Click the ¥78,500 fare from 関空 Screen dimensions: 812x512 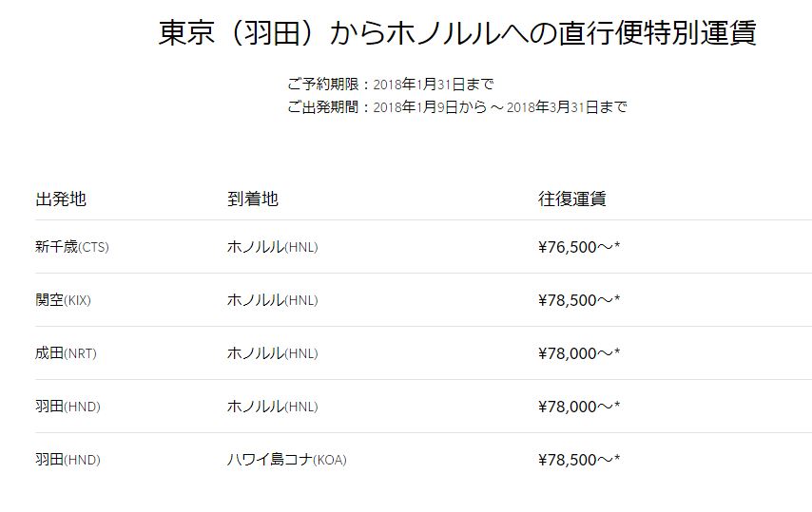click(x=579, y=300)
